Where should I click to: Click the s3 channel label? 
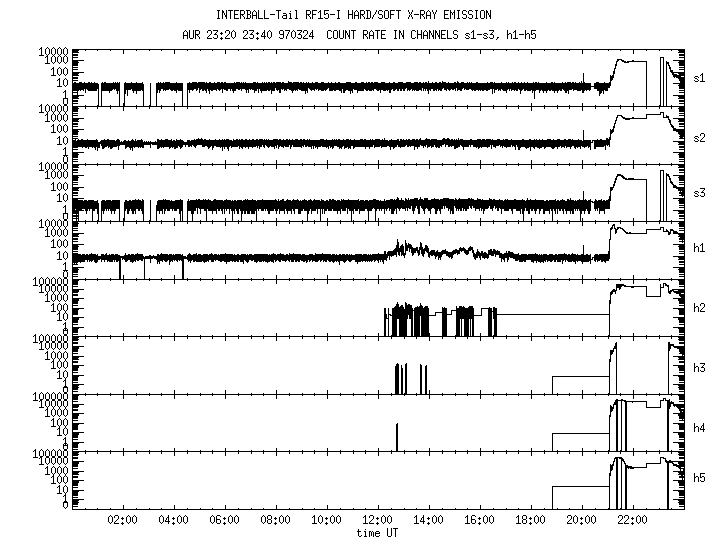pos(701,191)
